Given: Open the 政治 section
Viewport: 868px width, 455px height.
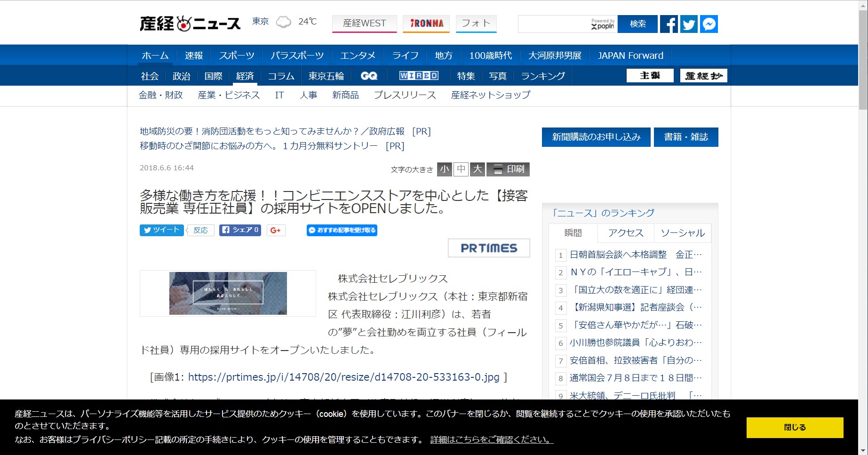Looking at the screenshot, I should point(182,76).
